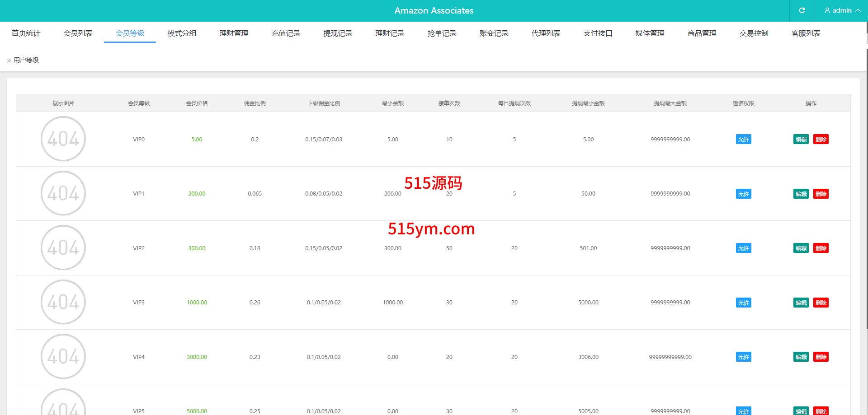Screen dimensions: 868x415
Task: Toggle invite permission 允许 for VIP3
Action: [743, 303]
